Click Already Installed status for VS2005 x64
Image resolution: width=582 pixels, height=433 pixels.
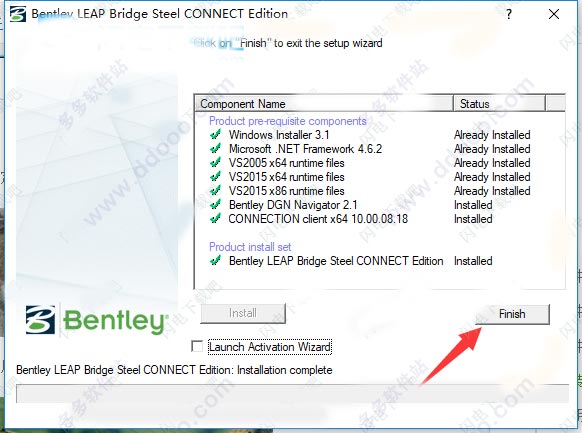click(x=492, y=163)
